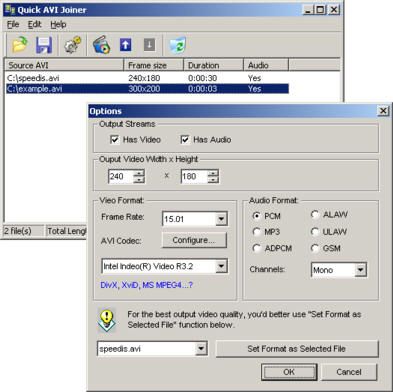Choose the GSM audio format option
Image resolution: width=393 pixels, height=392 pixels.
tap(315, 248)
